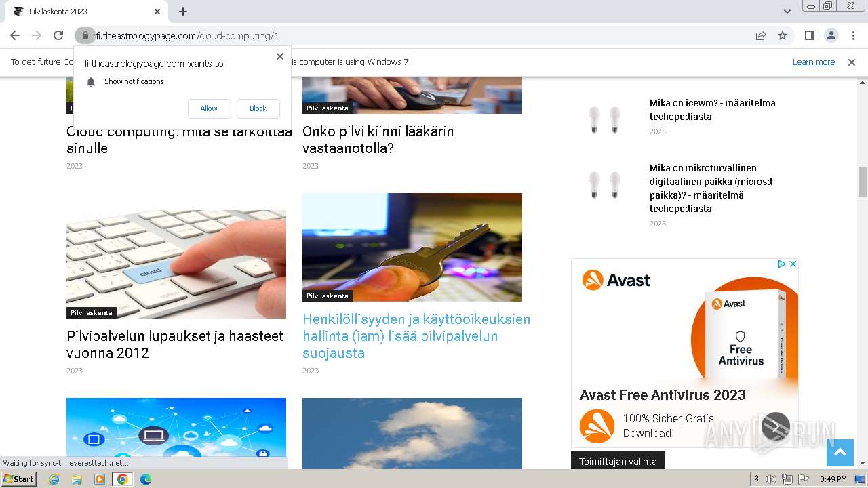Viewport: 868px width, 488px height.
Task: Switch to Chrome in taskbar
Action: pyautogui.click(x=123, y=479)
